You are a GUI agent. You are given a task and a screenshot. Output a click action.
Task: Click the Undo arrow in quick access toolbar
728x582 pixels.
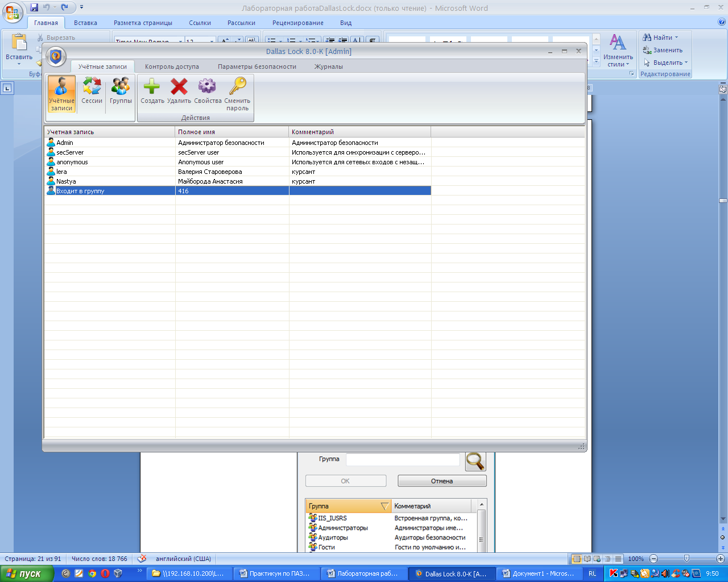[x=47, y=7]
